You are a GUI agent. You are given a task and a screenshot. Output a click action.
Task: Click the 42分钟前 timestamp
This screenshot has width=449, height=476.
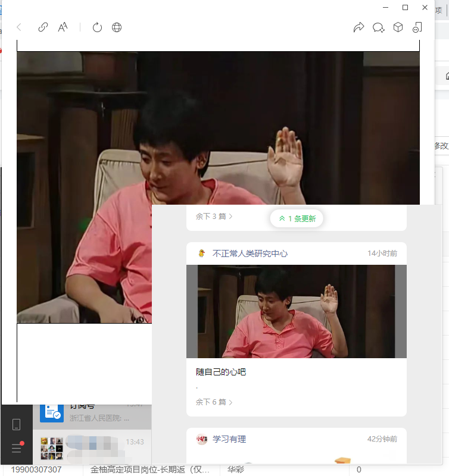pos(382,439)
